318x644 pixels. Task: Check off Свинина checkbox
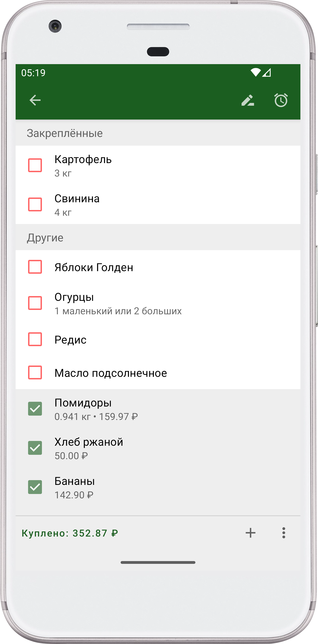point(35,204)
